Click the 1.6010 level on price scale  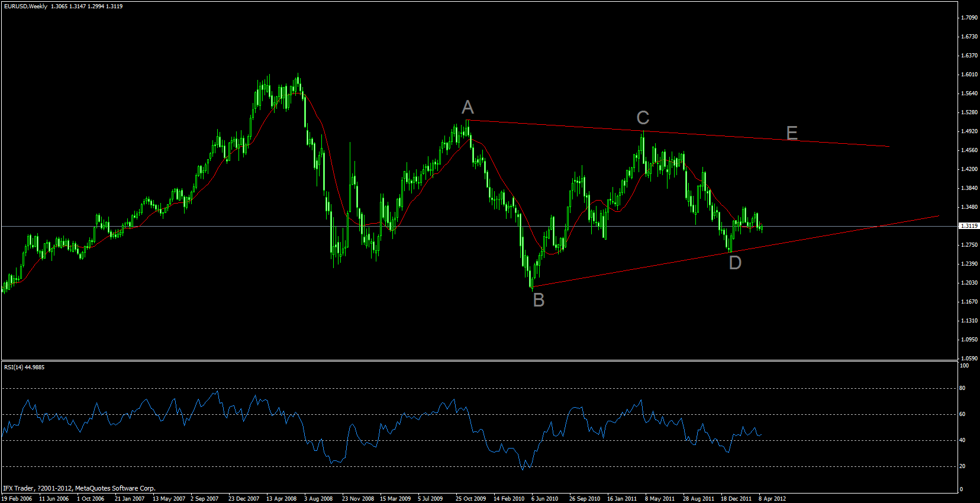[969, 75]
